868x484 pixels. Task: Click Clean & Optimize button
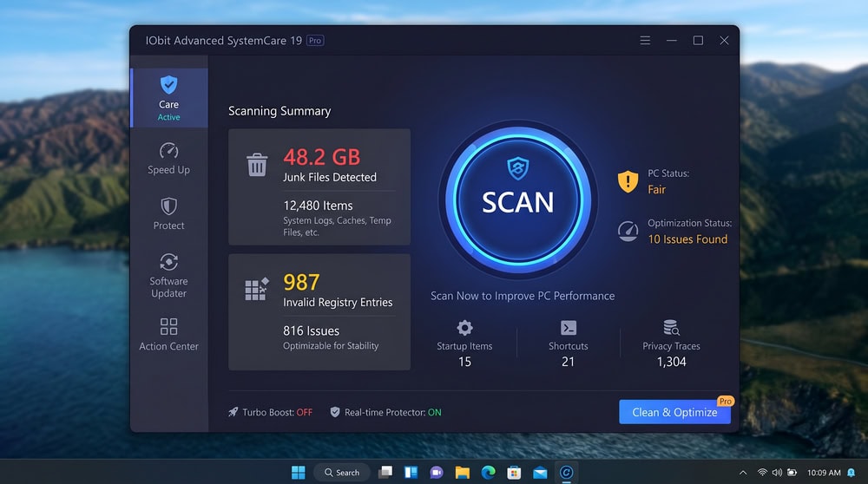[x=674, y=412]
